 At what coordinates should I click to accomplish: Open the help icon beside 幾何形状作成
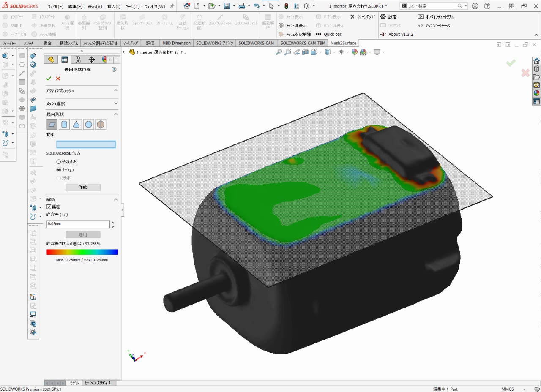pos(114,69)
